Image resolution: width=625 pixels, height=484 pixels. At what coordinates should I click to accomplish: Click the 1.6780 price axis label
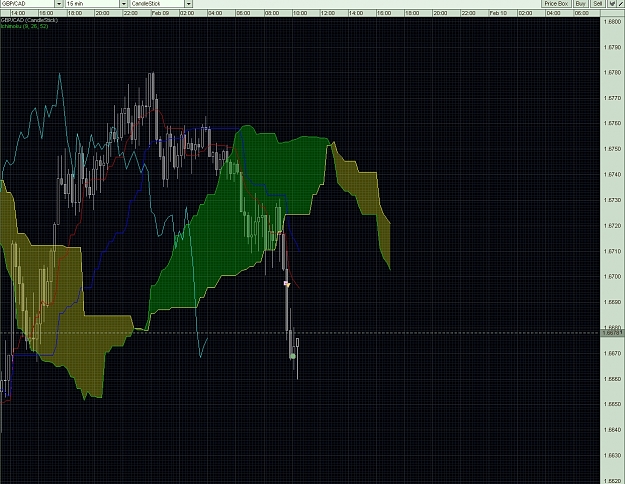tap(613, 73)
